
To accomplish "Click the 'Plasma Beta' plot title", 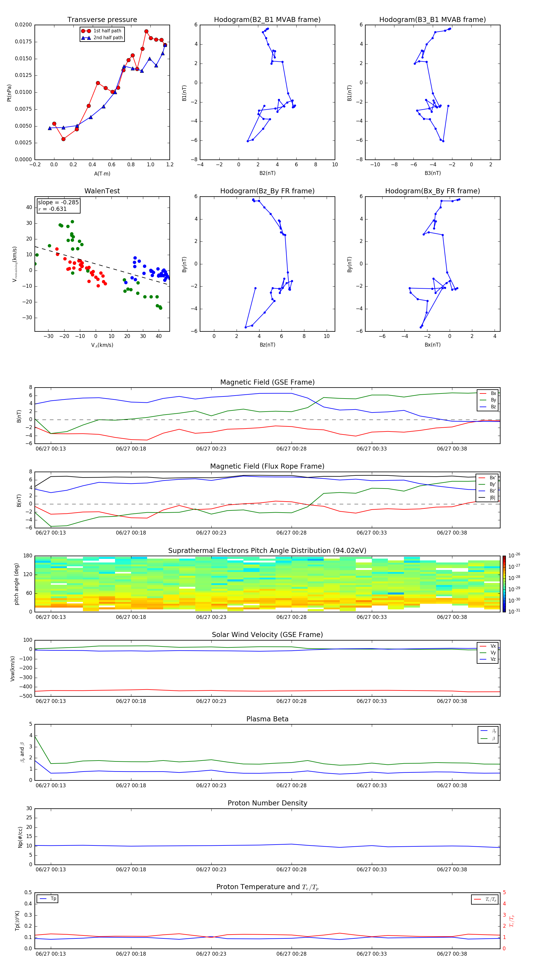I will 267,719.
